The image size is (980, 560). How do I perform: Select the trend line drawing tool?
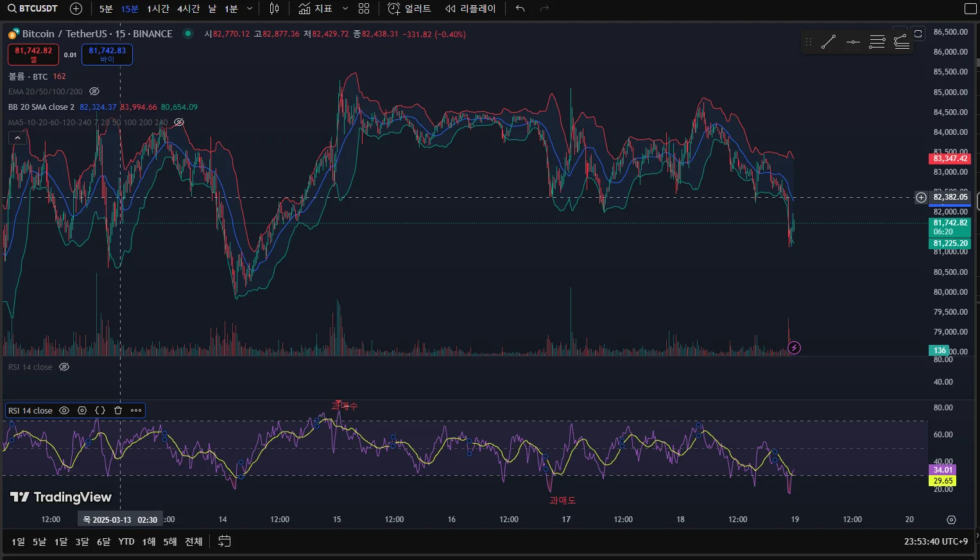(x=828, y=42)
